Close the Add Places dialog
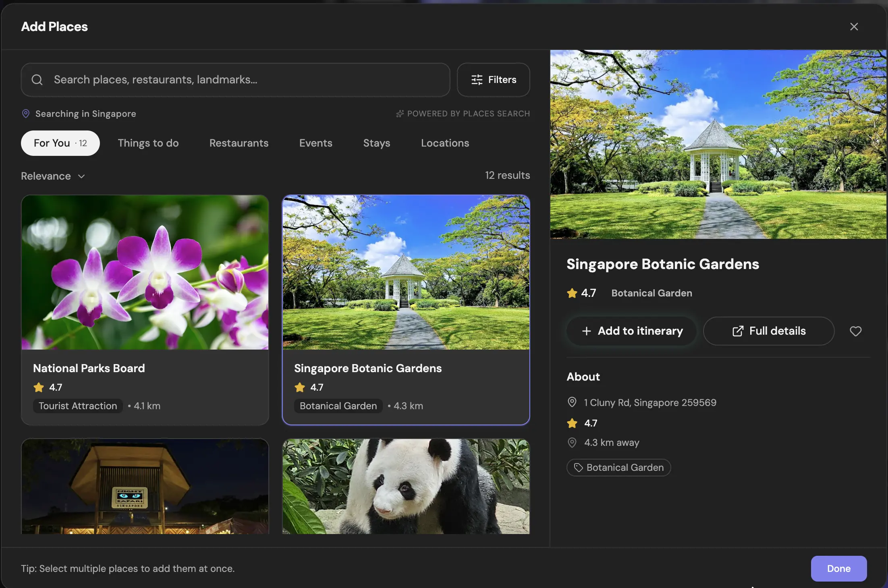The height and width of the screenshot is (588, 888). point(854,27)
